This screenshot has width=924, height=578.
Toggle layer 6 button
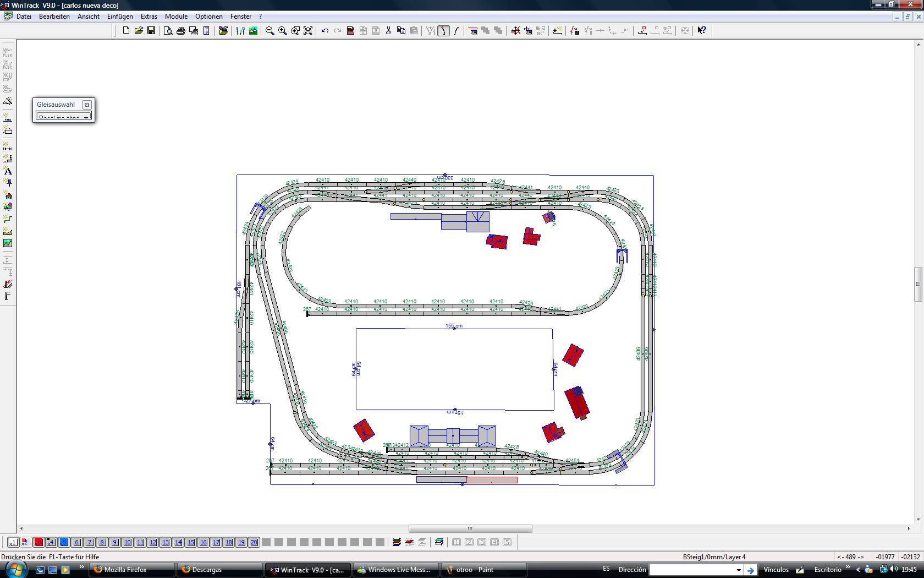(x=77, y=542)
